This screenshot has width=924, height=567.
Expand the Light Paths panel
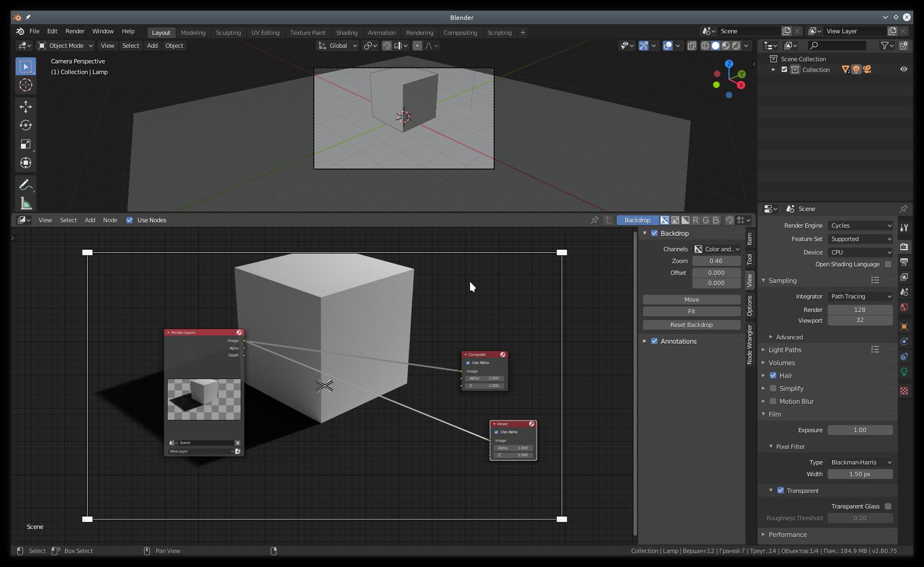pos(785,350)
